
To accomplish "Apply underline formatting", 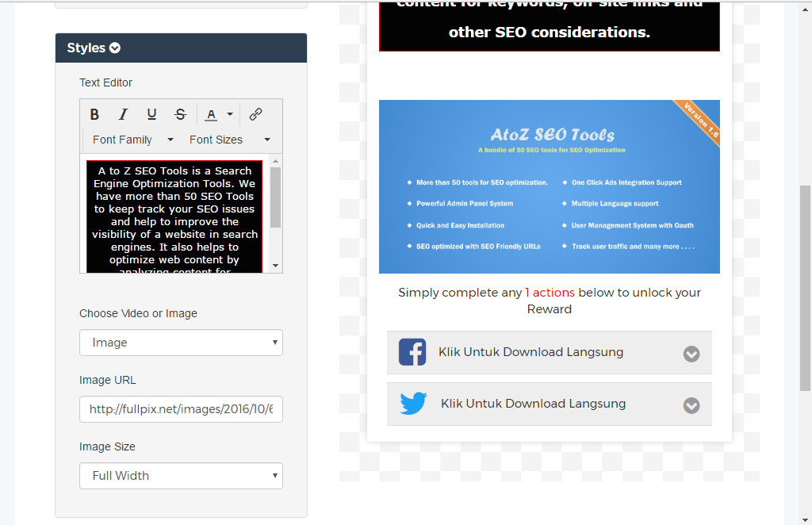I will [151, 114].
